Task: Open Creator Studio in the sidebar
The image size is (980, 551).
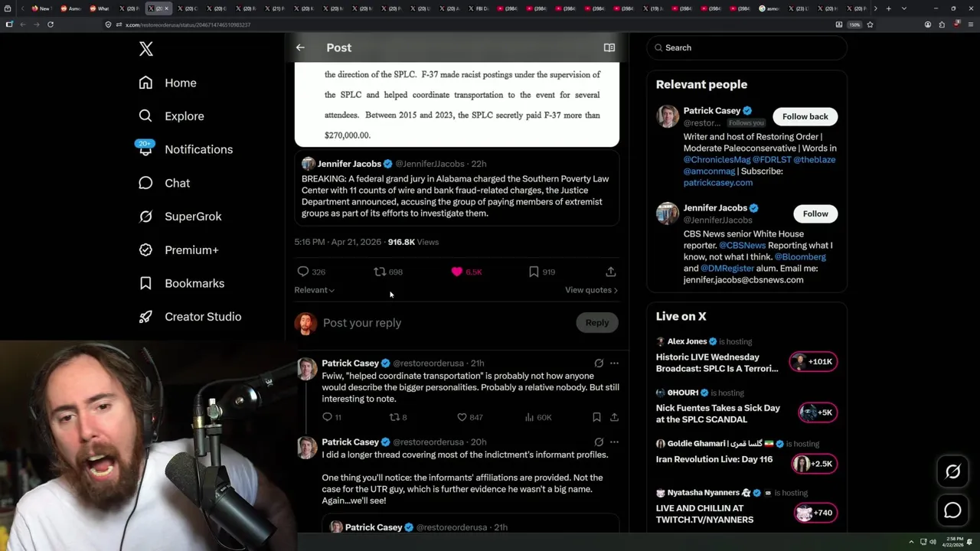Action: pos(190,317)
